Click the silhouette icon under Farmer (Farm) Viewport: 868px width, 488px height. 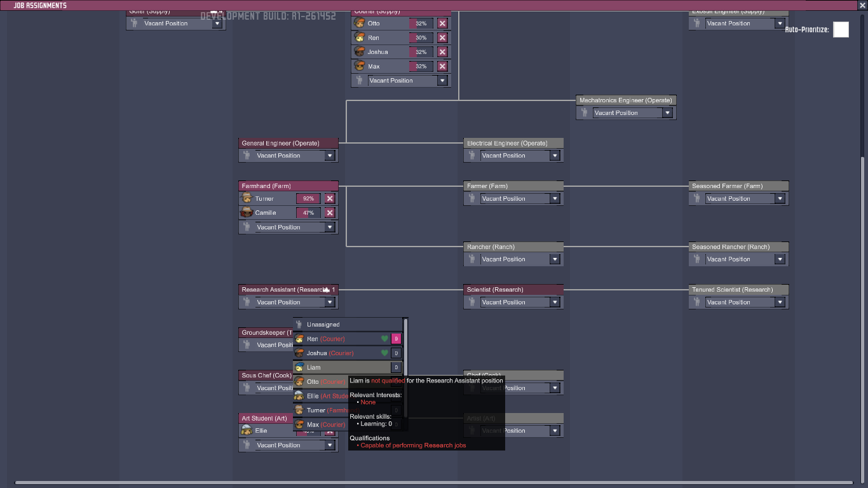pos(471,198)
